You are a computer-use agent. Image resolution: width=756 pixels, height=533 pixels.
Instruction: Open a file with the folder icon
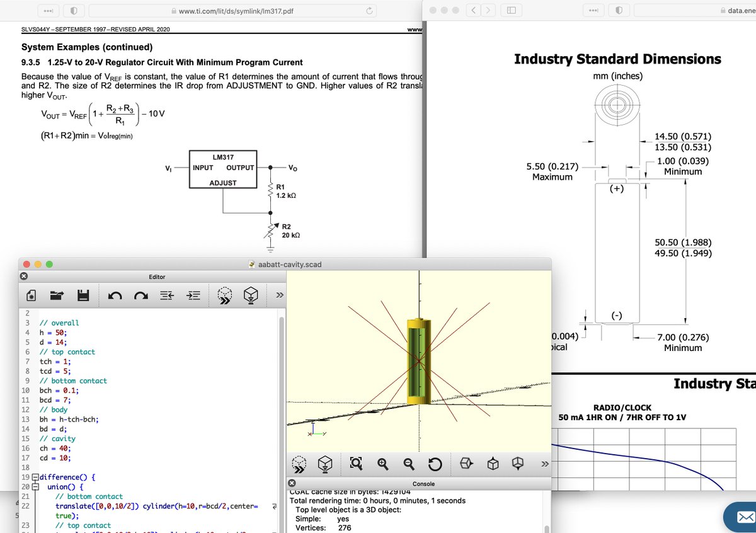[x=57, y=295]
